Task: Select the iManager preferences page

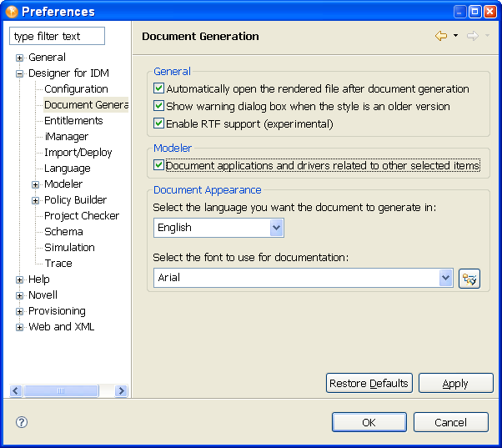Action: click(x=66, y=137)
